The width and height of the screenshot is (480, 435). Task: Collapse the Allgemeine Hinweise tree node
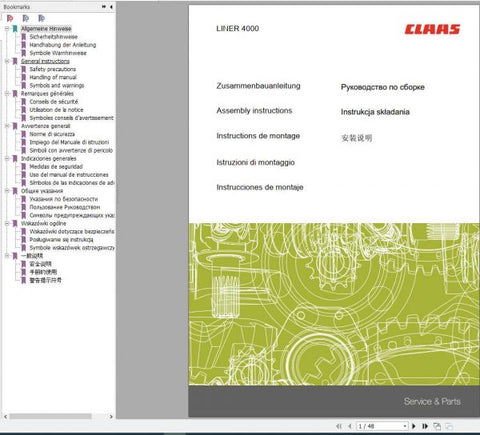click(x=7, y=29)
